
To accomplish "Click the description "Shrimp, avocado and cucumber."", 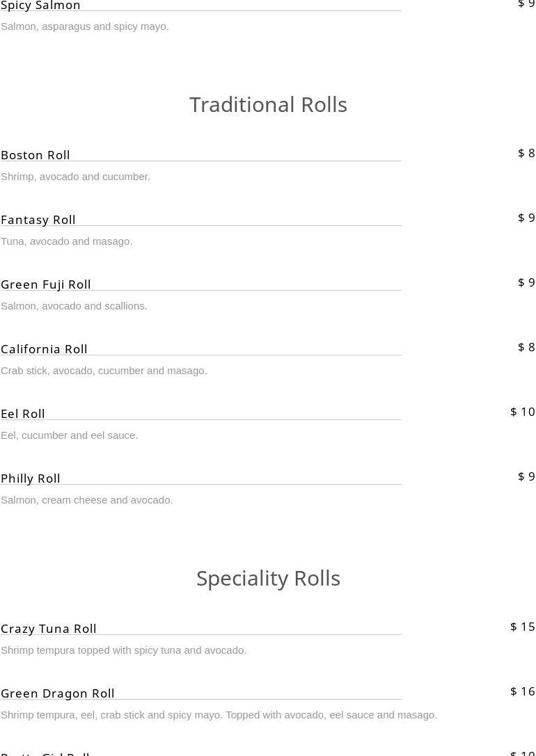I will [75, 177].
